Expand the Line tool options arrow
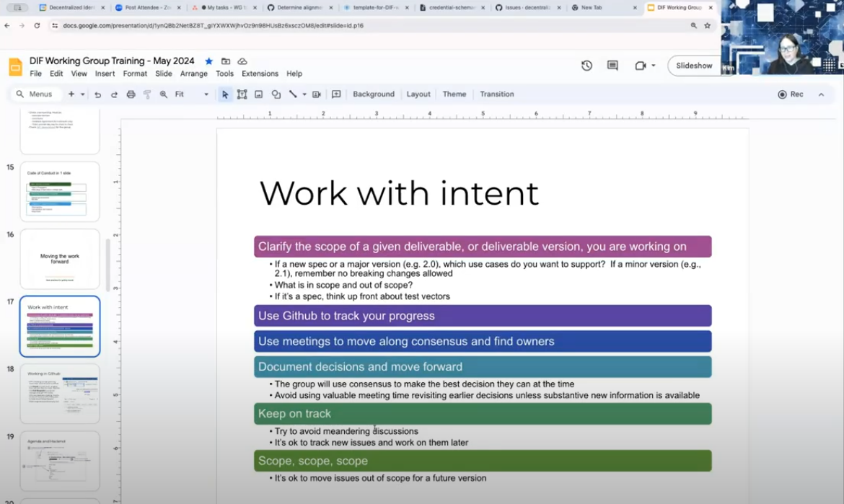The width and height of the screenshot is (844, 504). click(304, 94)
